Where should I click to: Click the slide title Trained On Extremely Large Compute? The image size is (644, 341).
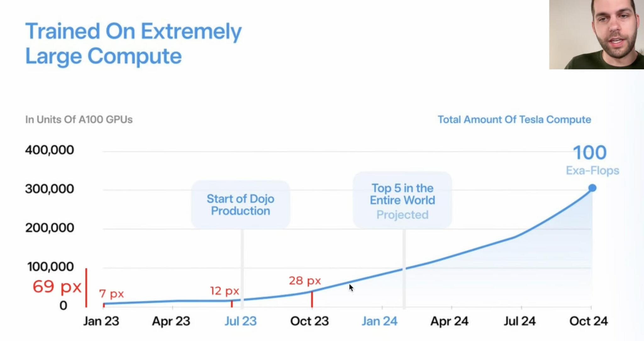tap(133, 43)
